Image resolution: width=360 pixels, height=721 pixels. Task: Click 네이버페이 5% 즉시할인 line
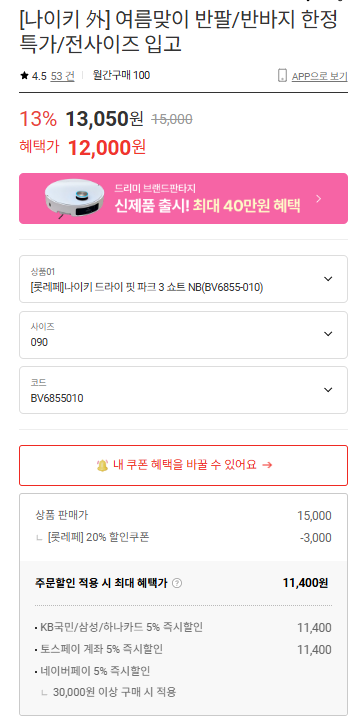92,672
